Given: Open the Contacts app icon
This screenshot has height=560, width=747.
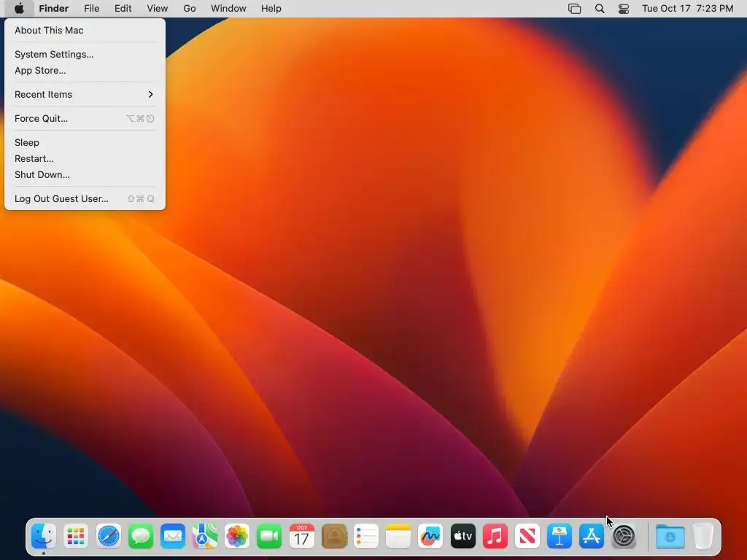Looking at the screenshot, I should pos(334,536).
